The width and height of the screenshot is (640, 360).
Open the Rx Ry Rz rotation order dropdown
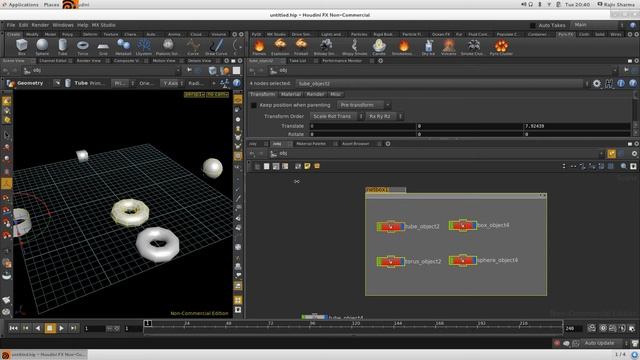coord(384,116)
